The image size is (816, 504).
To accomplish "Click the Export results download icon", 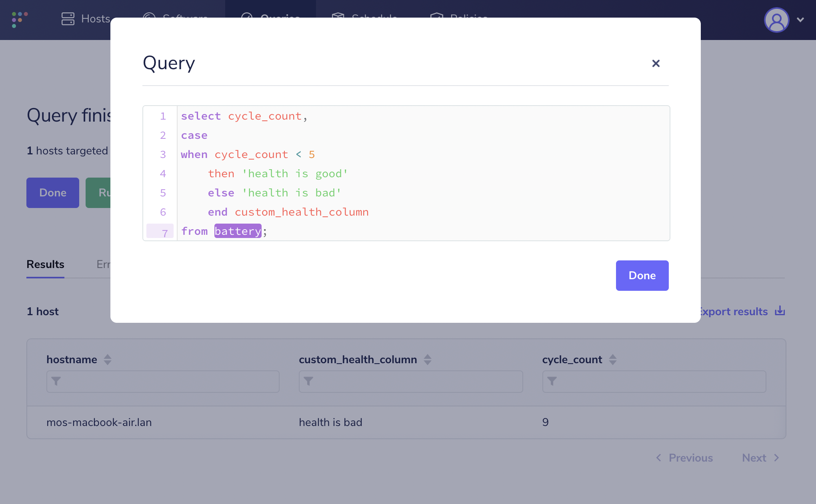I will tap(780, 311).
